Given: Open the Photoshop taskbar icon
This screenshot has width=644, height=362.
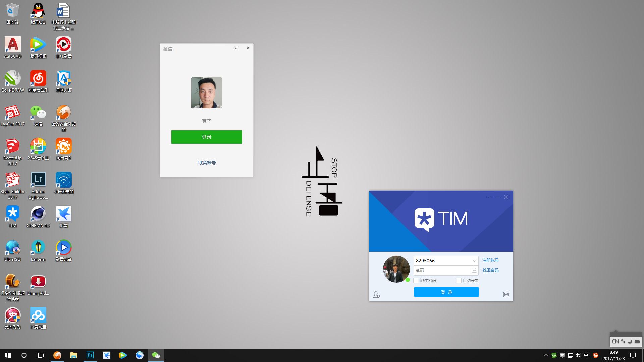Looking at the screenshot, I should [90, 355].
